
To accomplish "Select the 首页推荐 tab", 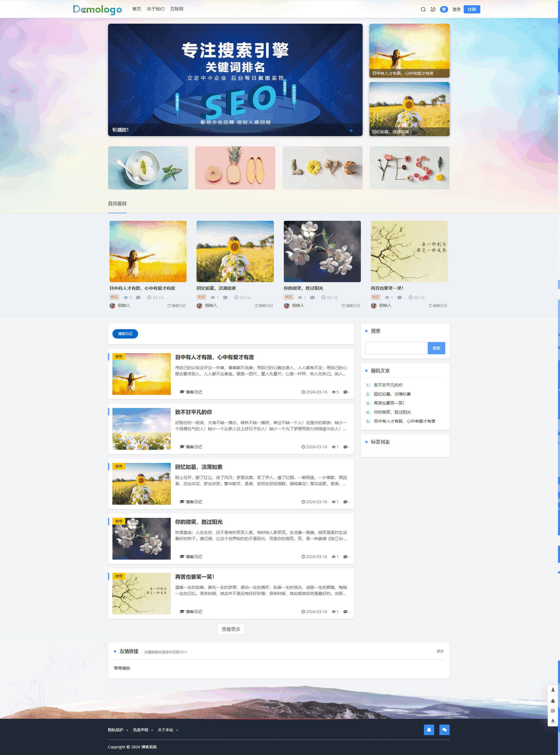I will point(117,204).
